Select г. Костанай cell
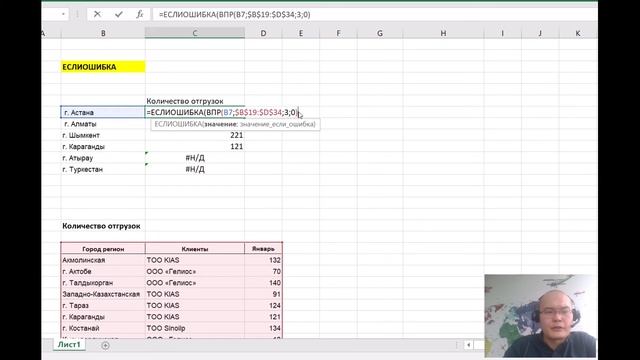Viewport: 640px width, 360px height. [x=103, y=328]
